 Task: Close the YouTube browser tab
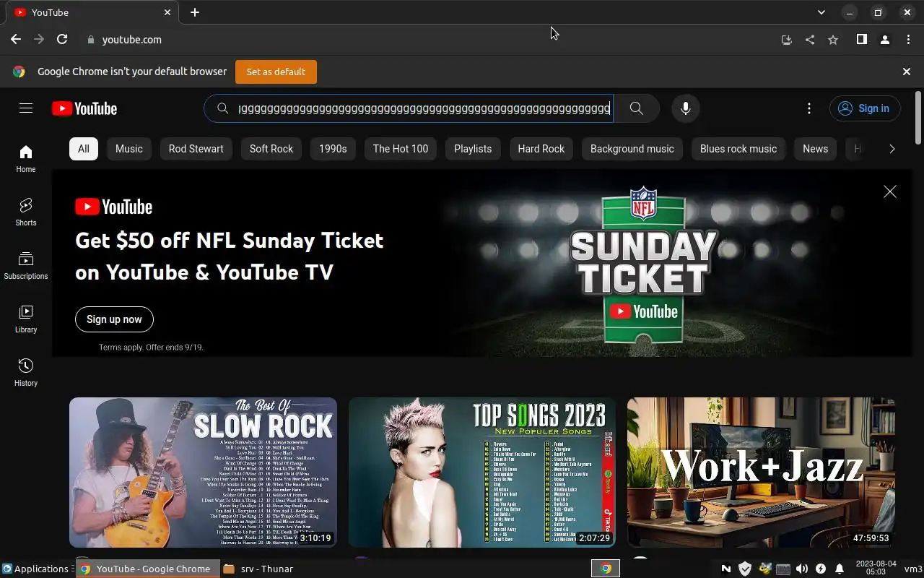[167, 12]
